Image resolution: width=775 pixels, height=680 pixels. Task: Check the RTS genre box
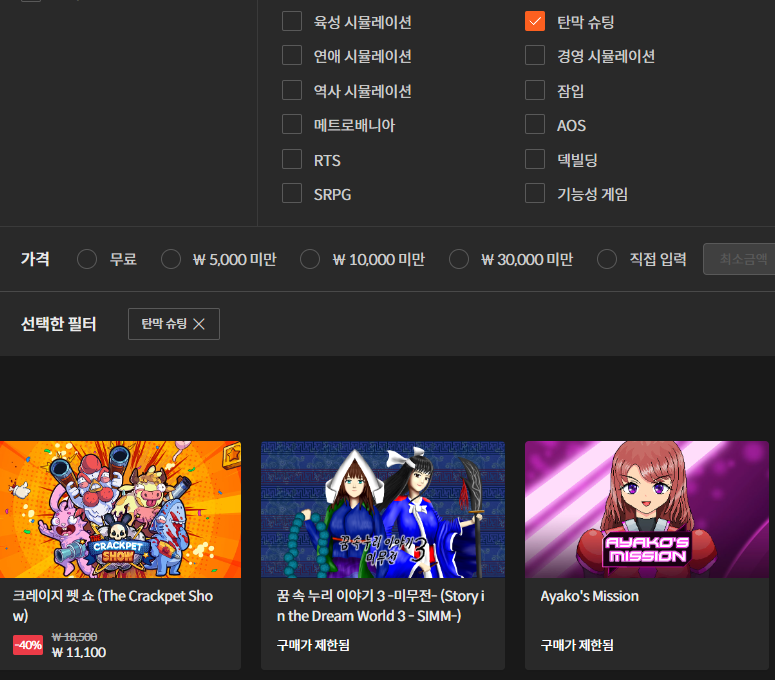tap(292, 160)
